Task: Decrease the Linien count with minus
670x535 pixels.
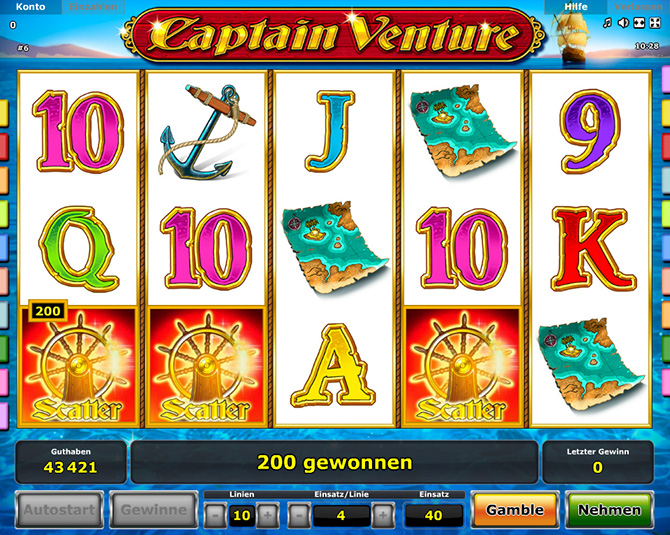Action: 215,515
